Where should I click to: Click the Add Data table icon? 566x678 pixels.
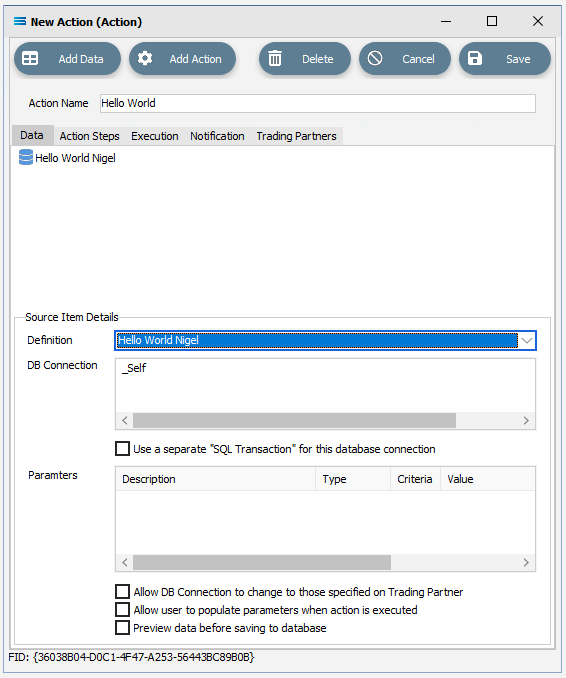30,58
